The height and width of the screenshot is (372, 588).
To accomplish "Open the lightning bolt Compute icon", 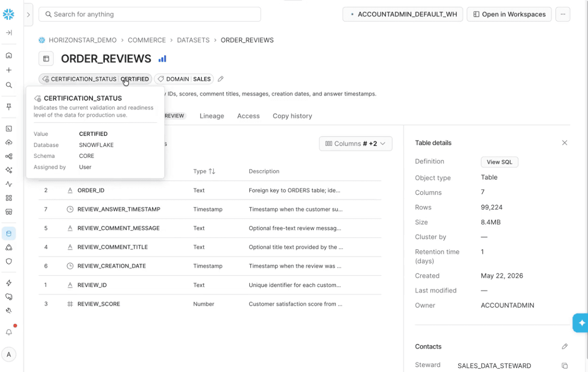I will click(x=9, y=283).
